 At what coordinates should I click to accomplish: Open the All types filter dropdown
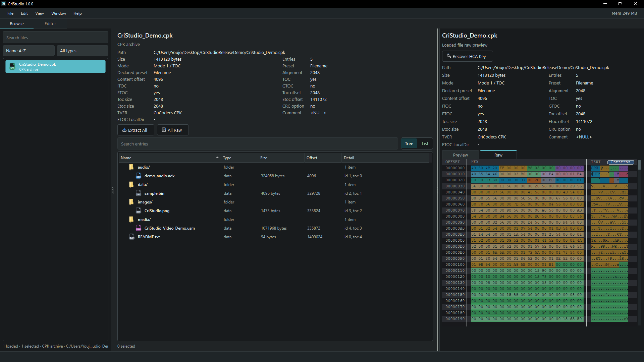pos(82,51)
